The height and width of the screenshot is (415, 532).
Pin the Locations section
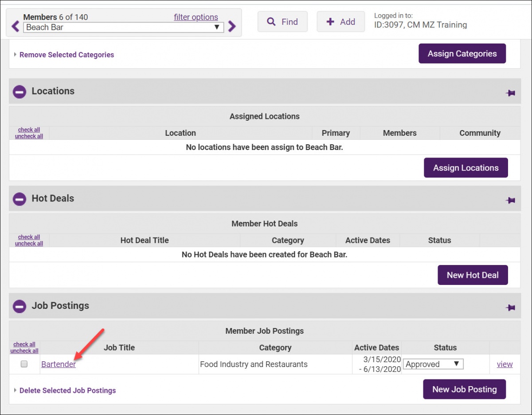(510, 93)
